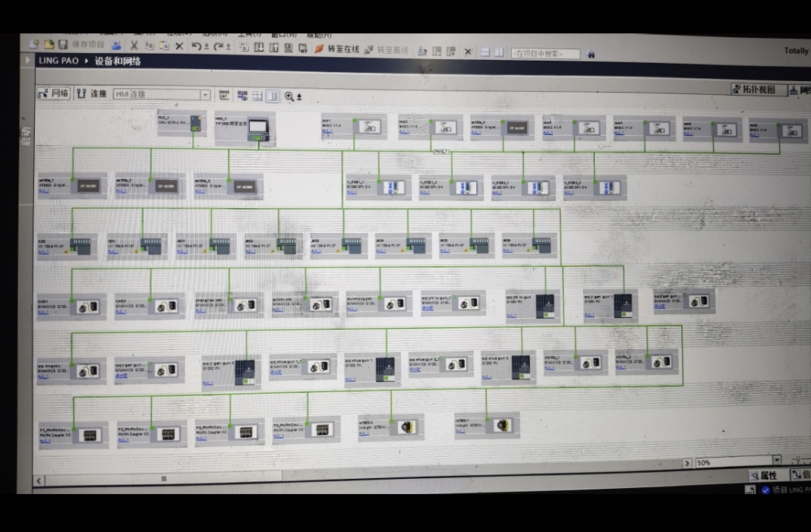Click the PN/IE_1 network label
This screenshot has height=532, width=811.
coord(441,152)
